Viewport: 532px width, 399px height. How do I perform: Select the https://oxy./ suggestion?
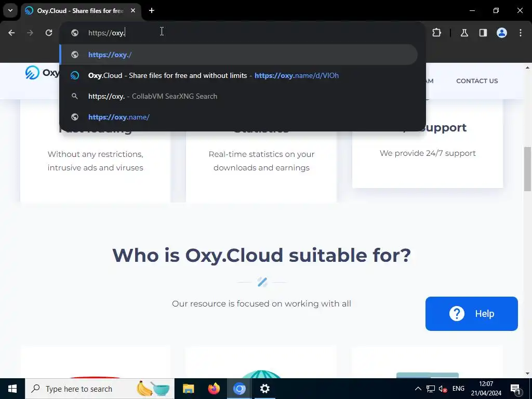(x=239, y=55)
